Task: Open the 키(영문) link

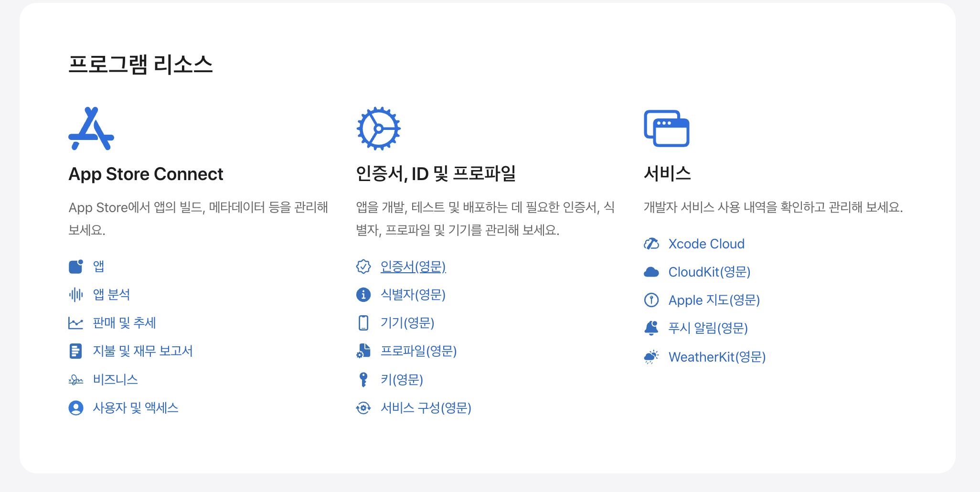Action: 402,380
